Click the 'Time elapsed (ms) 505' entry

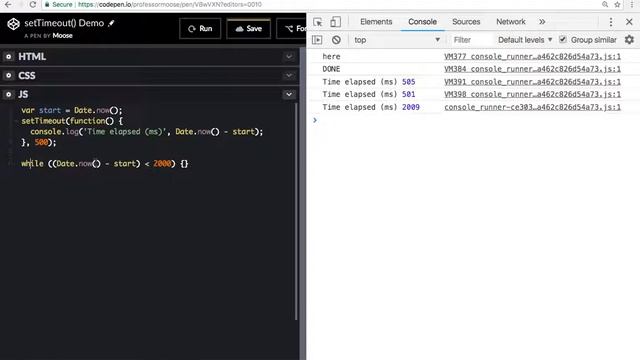369,82
